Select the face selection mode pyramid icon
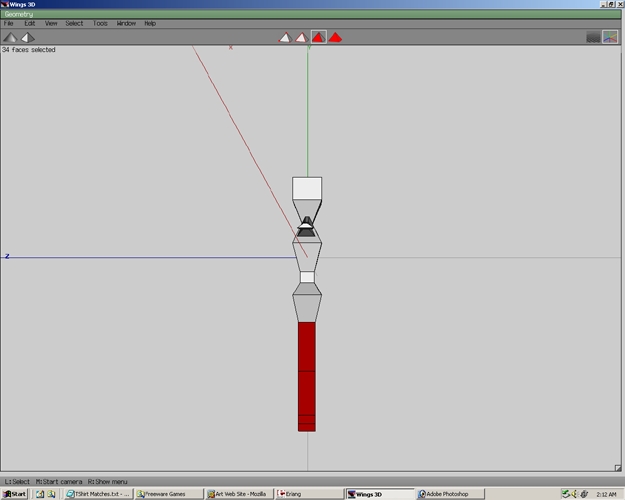The image size is (625, 500). pos(318,37)
